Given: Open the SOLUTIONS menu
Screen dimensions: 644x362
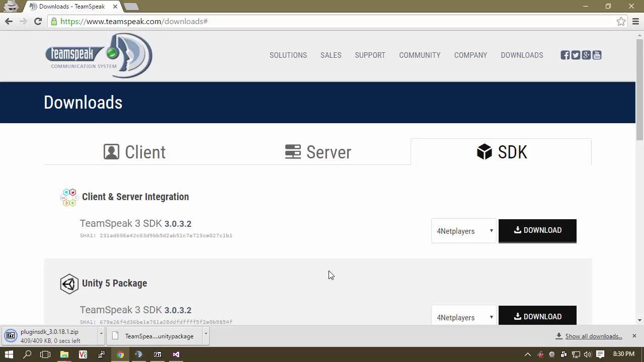Looking at the screenshot, I should (288, 55).
